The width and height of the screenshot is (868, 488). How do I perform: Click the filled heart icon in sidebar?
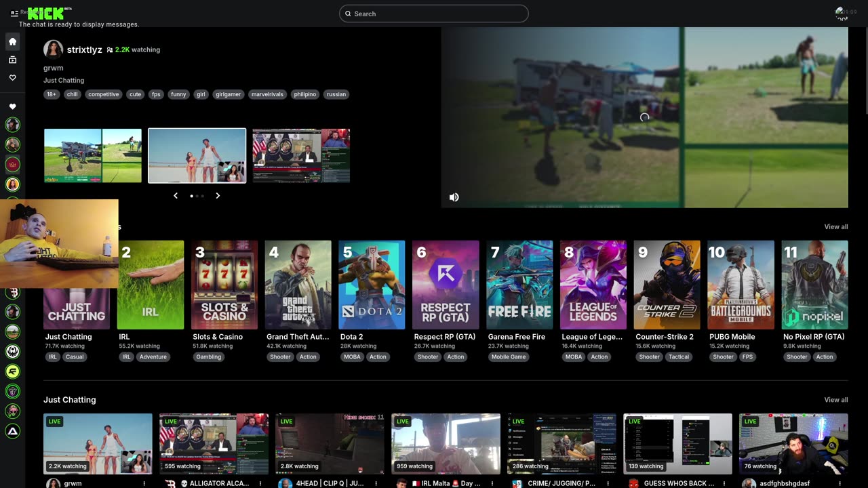(x=12, y=106)
